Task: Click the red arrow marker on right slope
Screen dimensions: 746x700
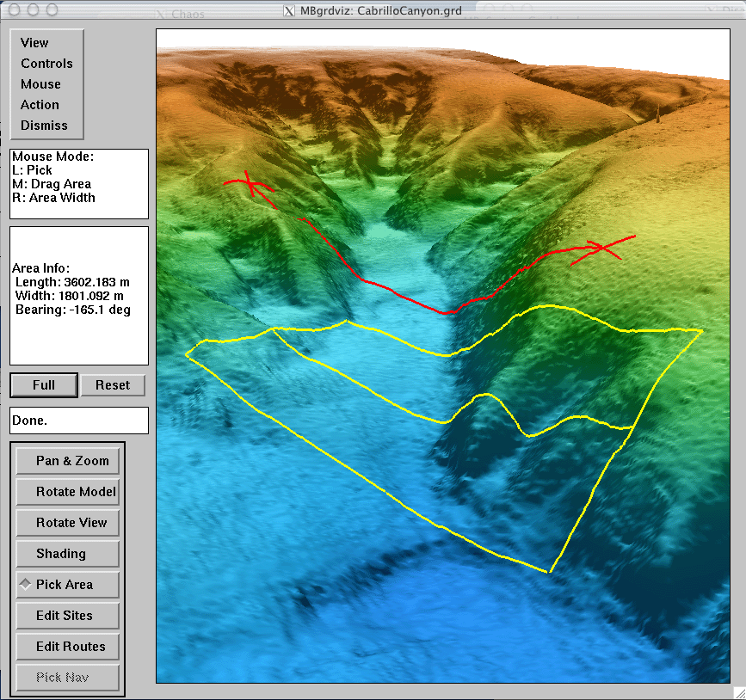Action: (604, 249)
